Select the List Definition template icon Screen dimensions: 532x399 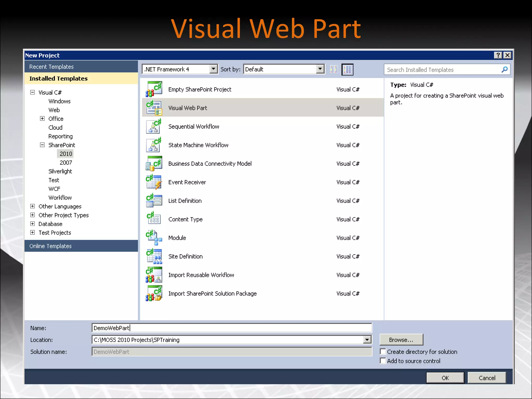(x=154, y=201)
